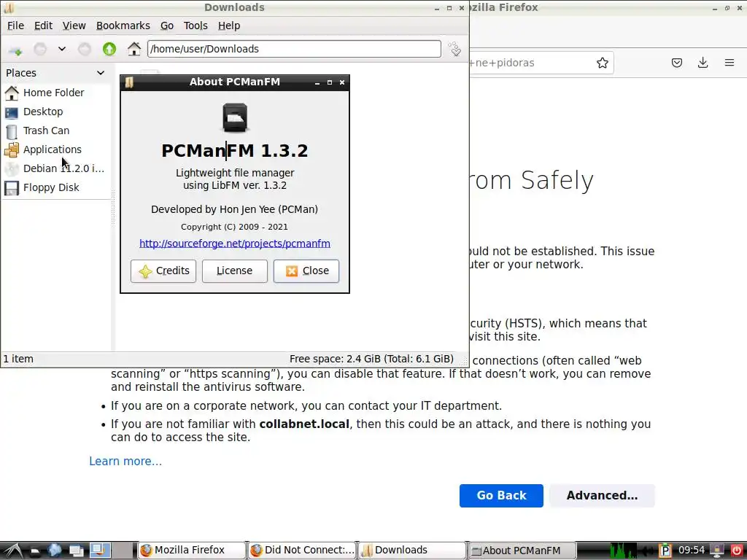The width and height of the screenshot is (747, 560).
Task: Click 'Developed by Hon Jen Yee (PCMan)' text
Action: 234,209
